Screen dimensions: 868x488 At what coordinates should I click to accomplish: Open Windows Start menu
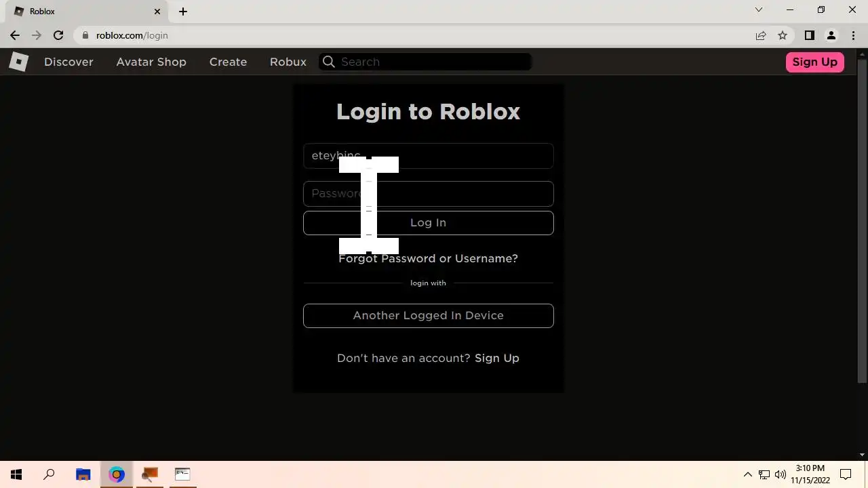point(16,474)
